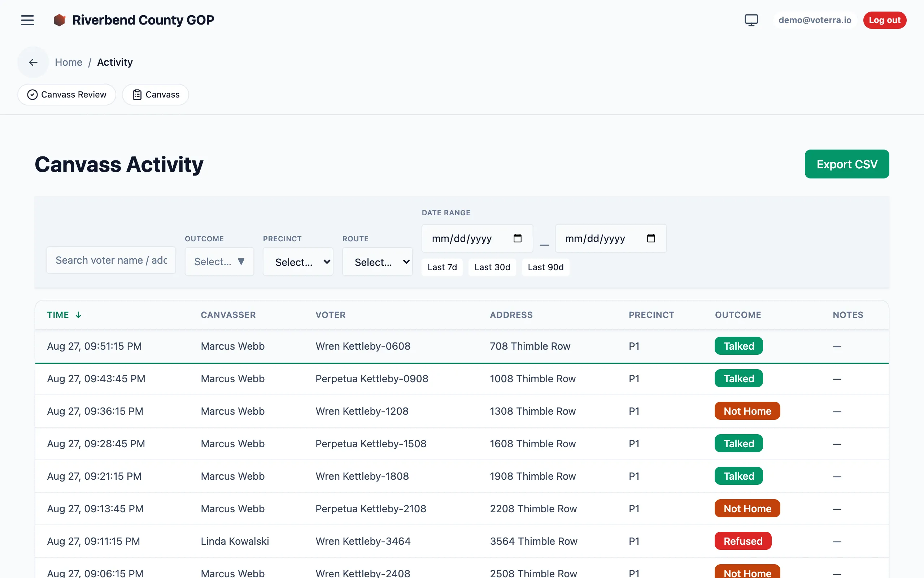This screenshot has width=924, height=578.
Task: Open calendar picker for end date
Action: pos(651,238)
